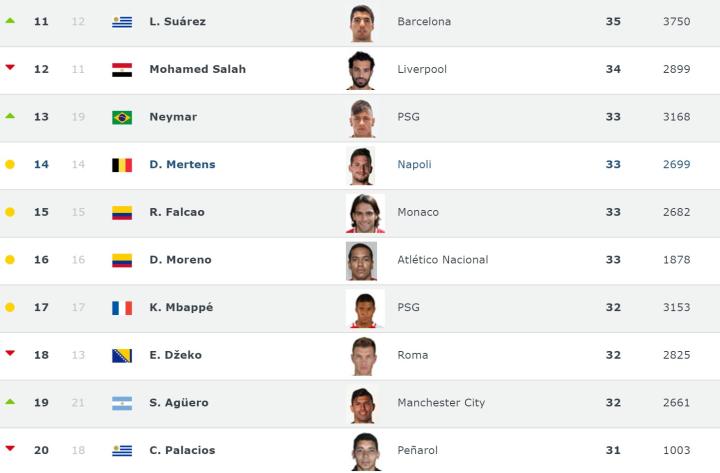Viewport: 720px width, 473px height.
Task: Click the Manchester City club name
Action: tap(441, 403)
